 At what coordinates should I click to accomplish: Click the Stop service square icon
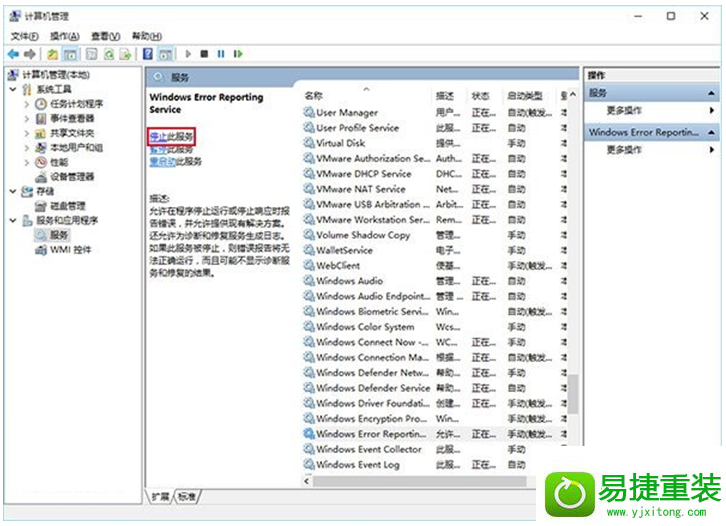(x=204, y=54)
